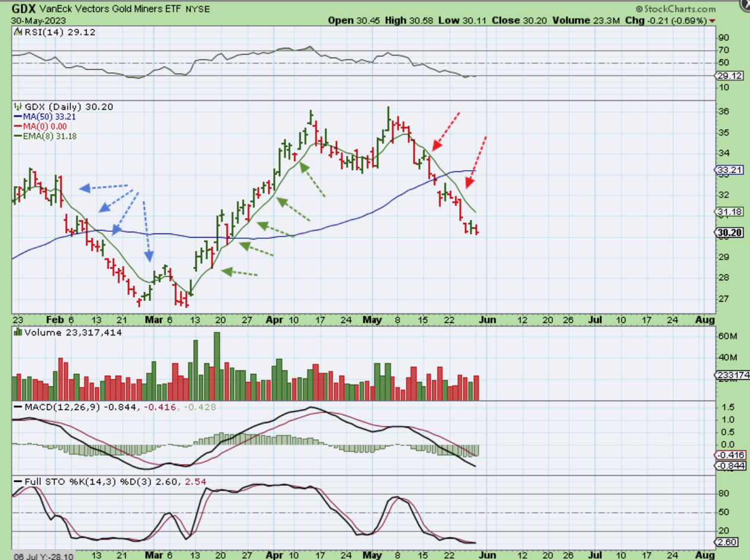Click the 80 label on the stochastic axis
This screenshot has width=750, height=560.
(724, 494)
